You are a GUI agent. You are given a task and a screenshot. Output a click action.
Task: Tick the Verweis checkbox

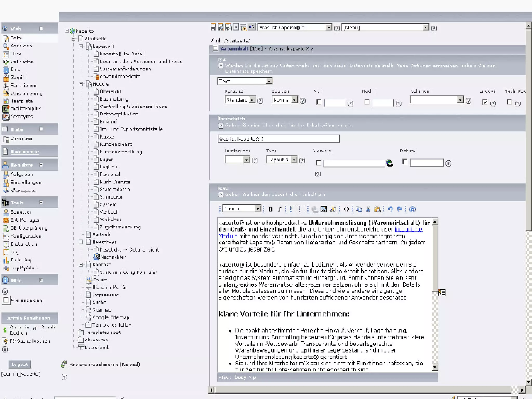[318, 163]
